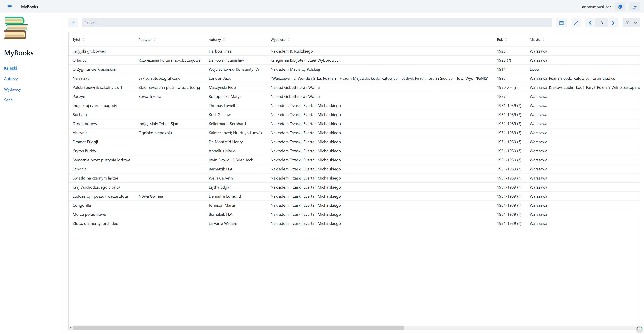Open the hamburger sidebar menu
Viewport: 644px width, 334px height.
(10, 7)
